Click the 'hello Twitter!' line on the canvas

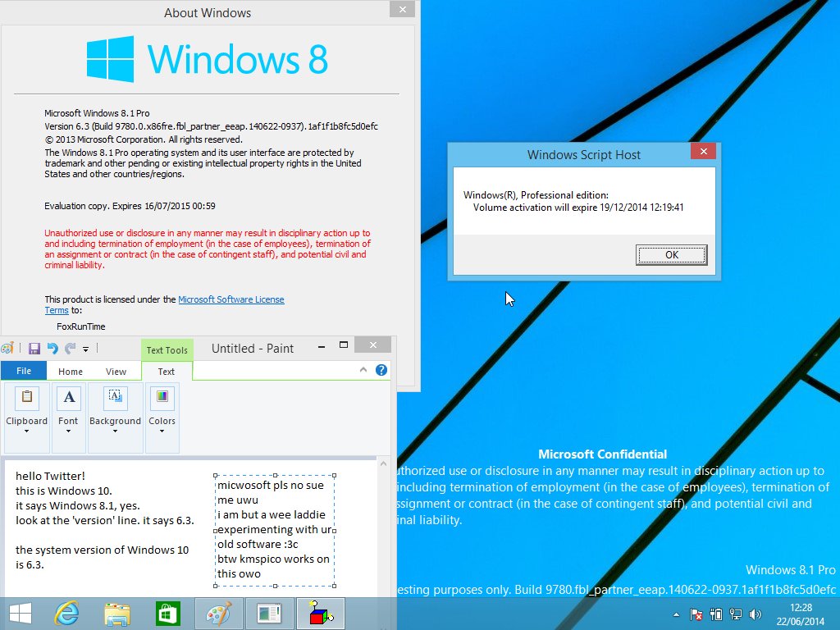[50, 476]
